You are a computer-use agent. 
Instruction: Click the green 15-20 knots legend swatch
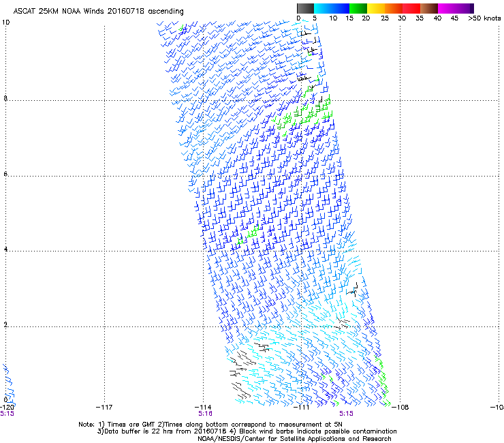(358, 8)
